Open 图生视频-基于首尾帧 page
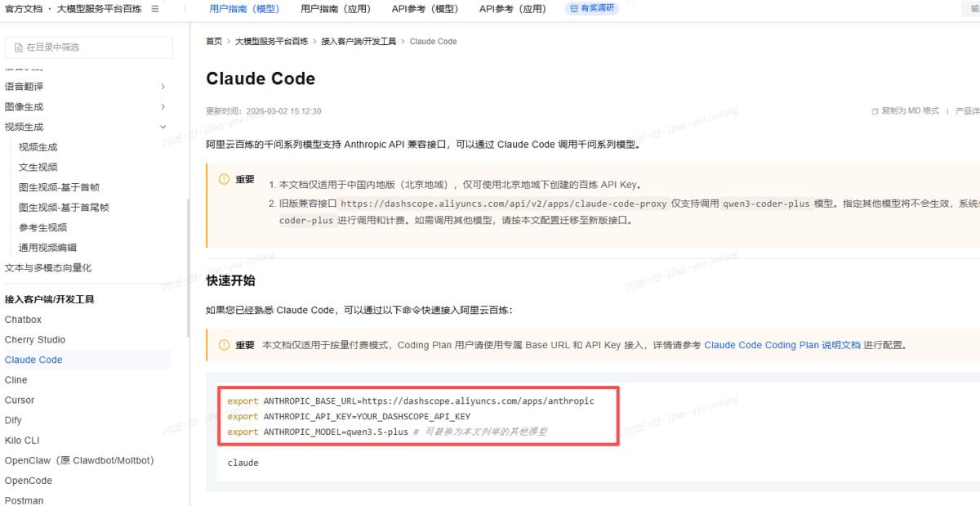 pyautogui.click(x=64, y=208)
